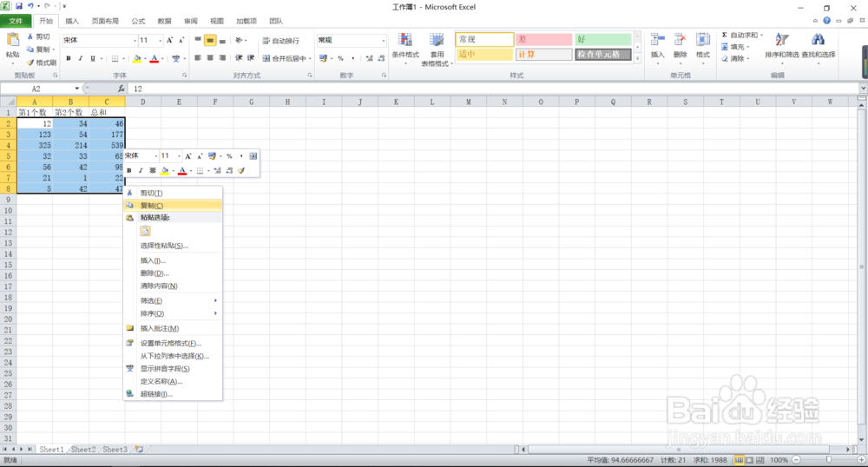The image size is (868, 467).
Task: Toggle align text right in ribbon
Action: point(222,57)
